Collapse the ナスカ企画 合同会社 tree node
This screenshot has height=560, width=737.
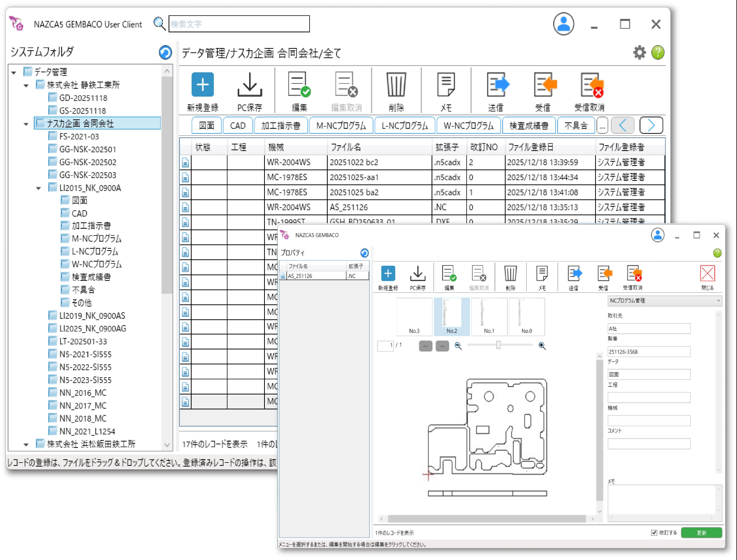tap(26, 124)
